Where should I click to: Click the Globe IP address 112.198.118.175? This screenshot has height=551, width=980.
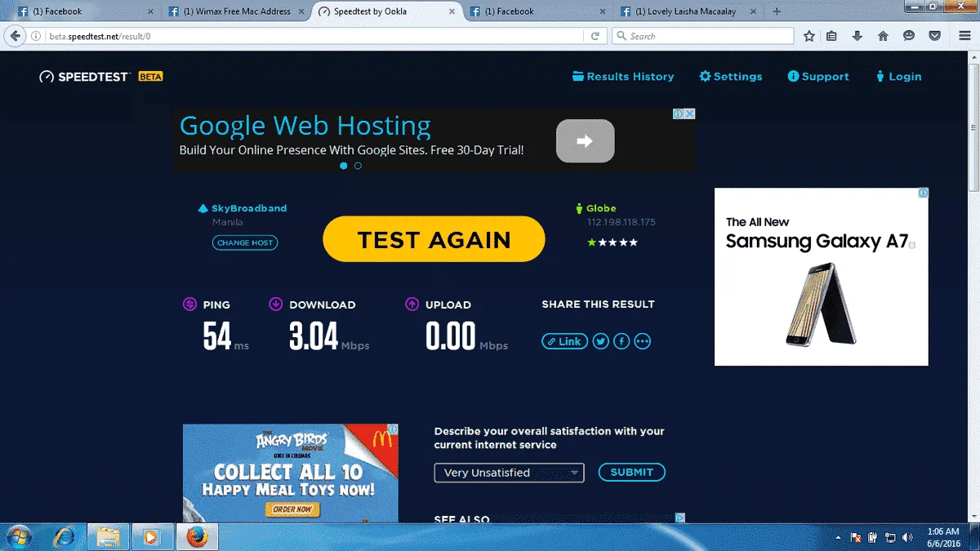click(x=621, y=222)
